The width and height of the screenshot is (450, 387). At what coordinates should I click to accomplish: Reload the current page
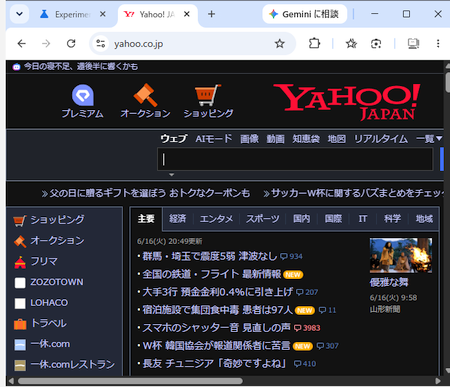pos(71,44)
